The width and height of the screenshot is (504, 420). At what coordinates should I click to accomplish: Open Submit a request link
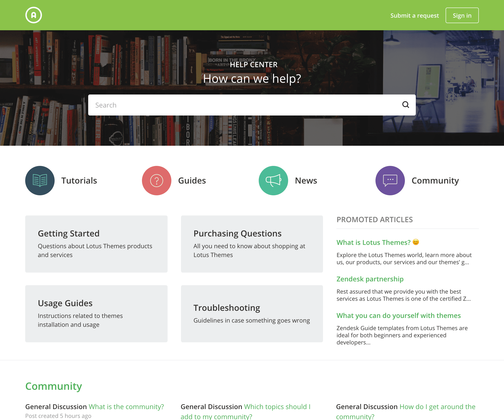(415, 16)
